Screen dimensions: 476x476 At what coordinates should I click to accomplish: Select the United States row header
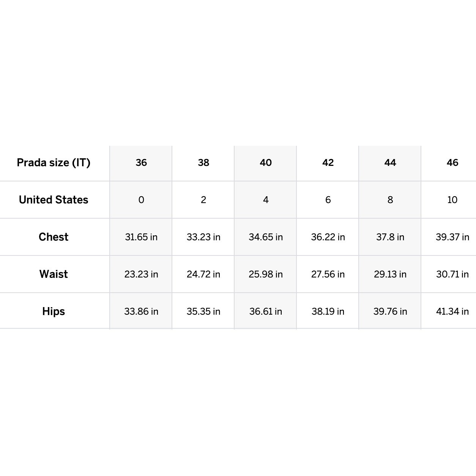click(54, 200)
